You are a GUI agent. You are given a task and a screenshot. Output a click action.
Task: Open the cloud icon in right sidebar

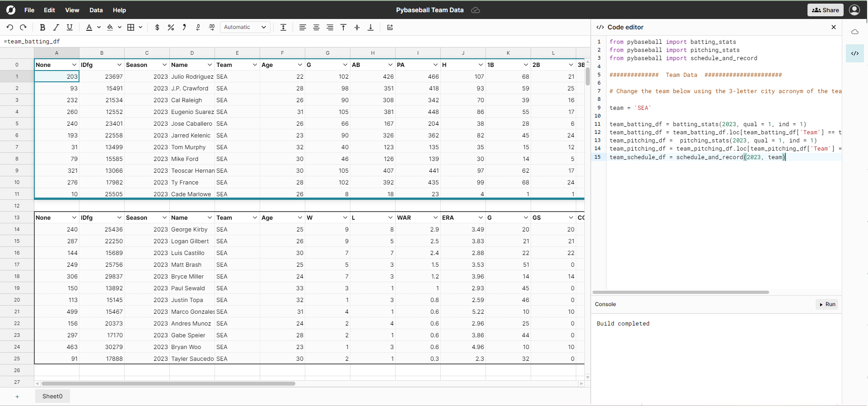pyautogui.click(x=854, y=32)
